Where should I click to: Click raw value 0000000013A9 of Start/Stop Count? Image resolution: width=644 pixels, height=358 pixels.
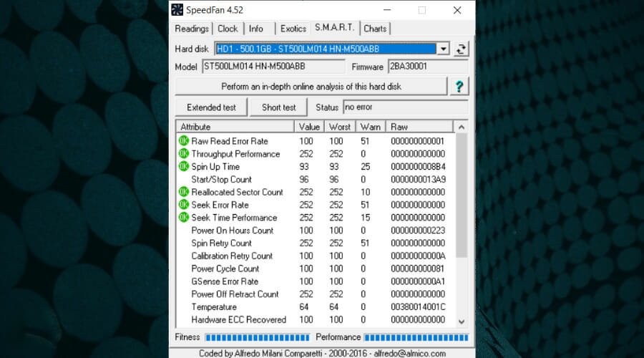418,179
